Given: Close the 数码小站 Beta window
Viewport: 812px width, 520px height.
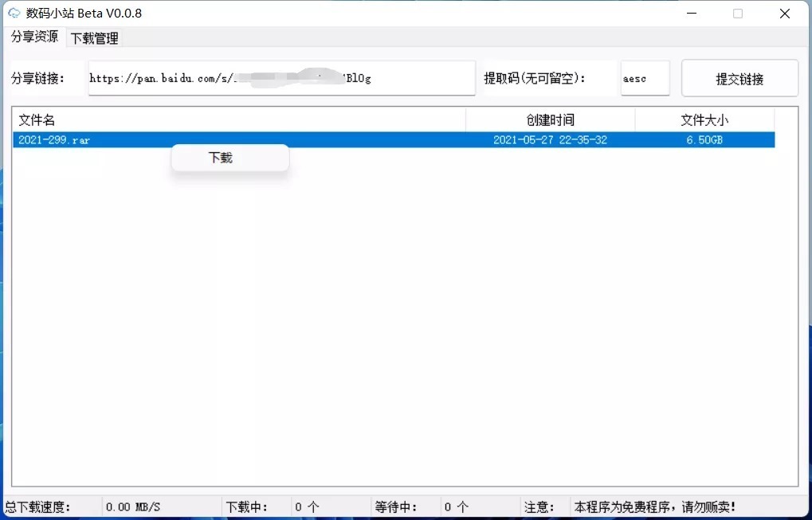Looking at the screenshot, I should pos(785,14).
